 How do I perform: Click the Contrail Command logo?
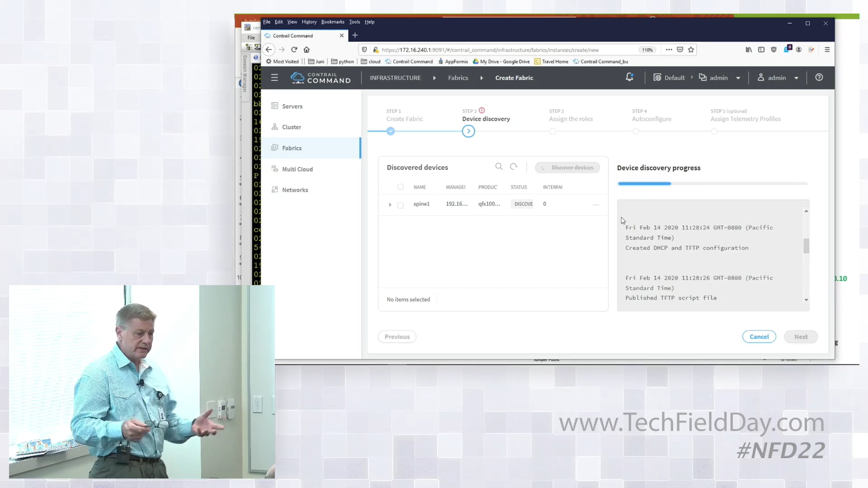[x=320, y=78]
